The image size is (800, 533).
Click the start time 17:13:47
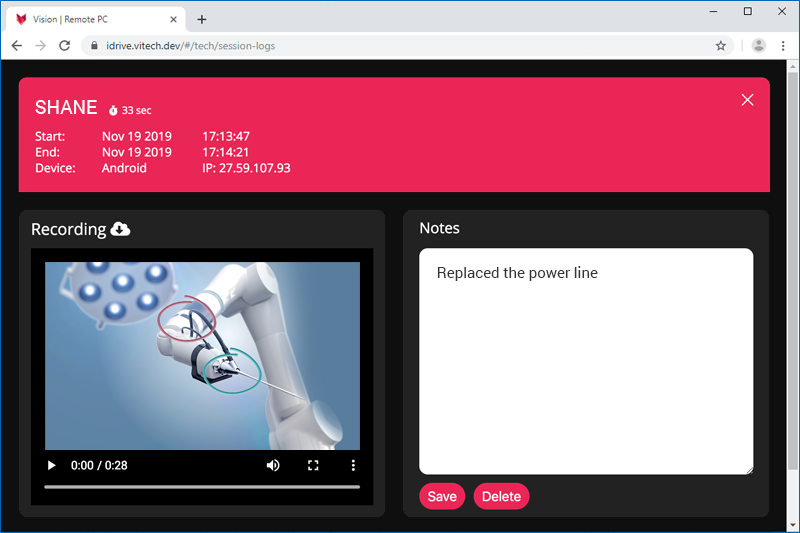[x=226, y=136]
